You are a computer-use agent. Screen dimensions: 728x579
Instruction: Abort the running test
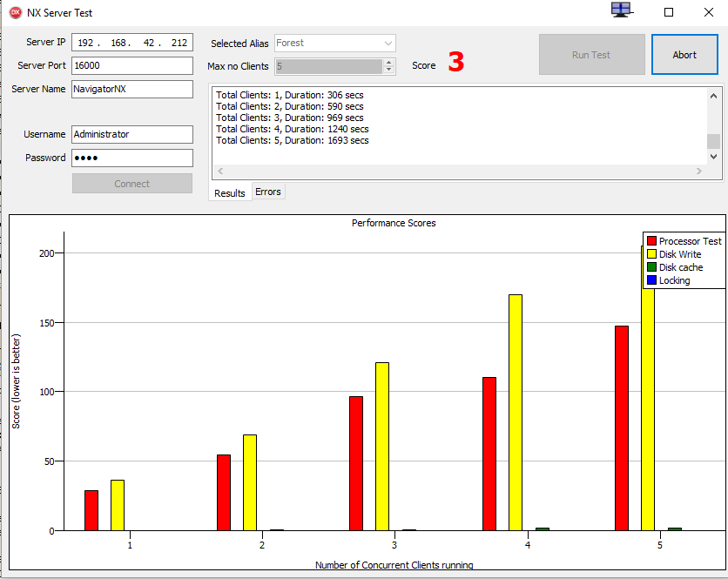(684, 55)
